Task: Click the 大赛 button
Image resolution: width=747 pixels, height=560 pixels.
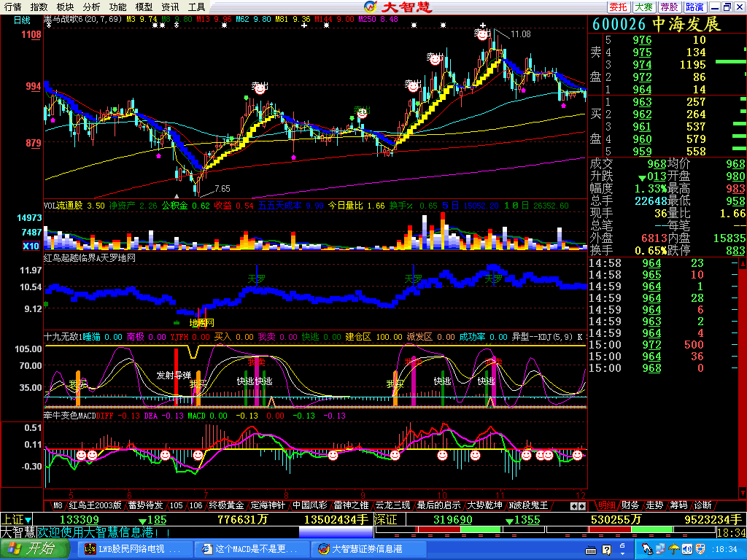Action: (x=644, y=7)
